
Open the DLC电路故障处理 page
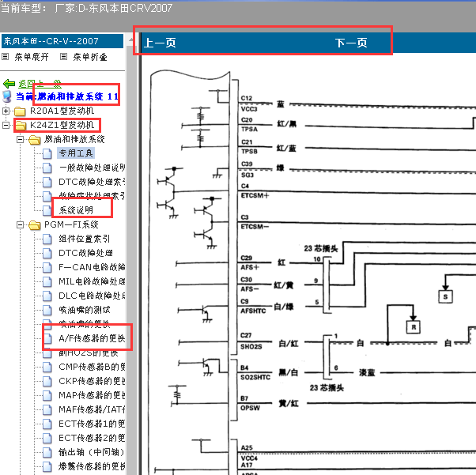coord(92,296)
